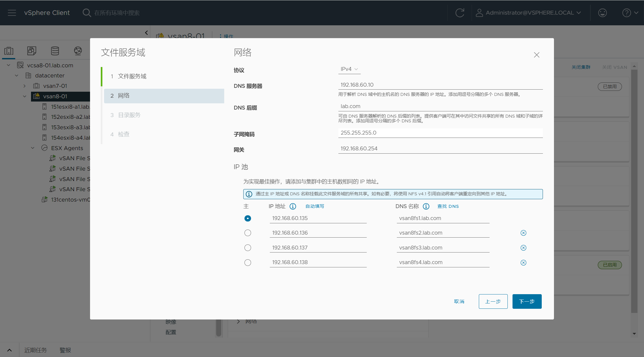This screenshot has width=644, height=357.
Task: Collapse the left navigation panel arrow
Action: 146,33
